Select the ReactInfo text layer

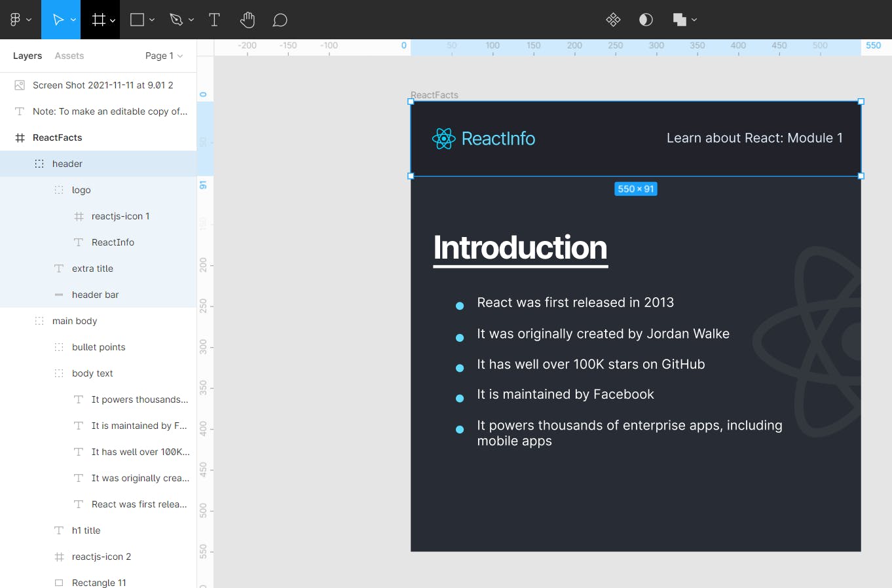click(x=98, y=242)
